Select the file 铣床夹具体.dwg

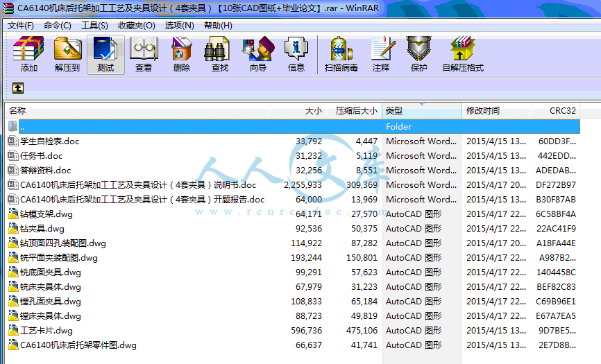point(50,286)
